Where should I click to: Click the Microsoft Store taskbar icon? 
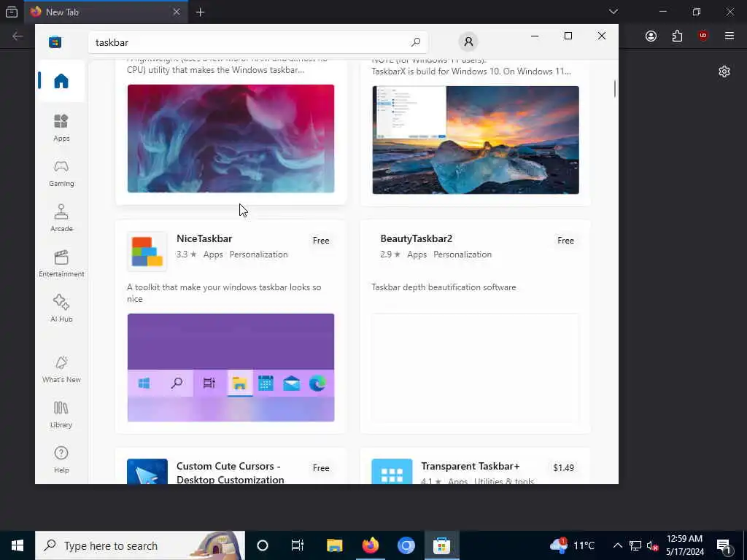pos(441,545)
